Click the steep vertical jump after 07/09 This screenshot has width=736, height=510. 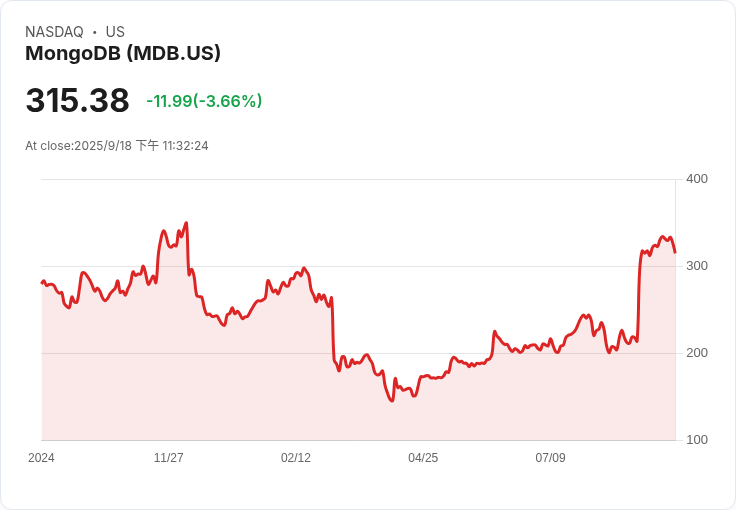[639, 296]
